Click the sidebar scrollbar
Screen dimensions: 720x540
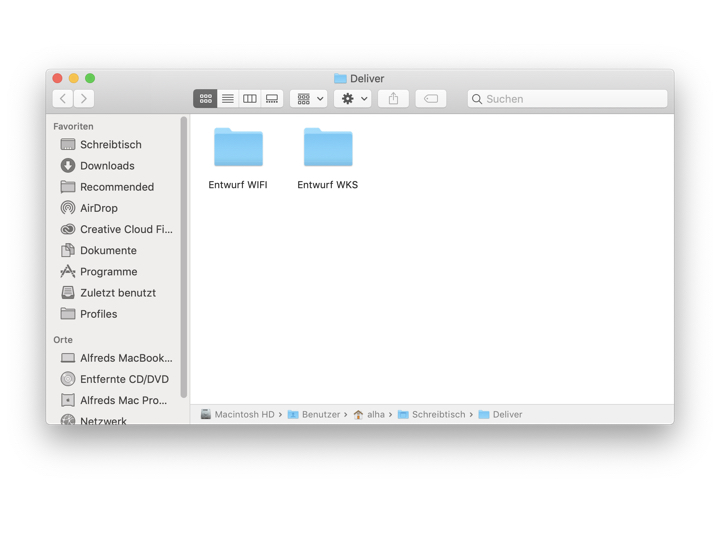[x=184, y=257]
